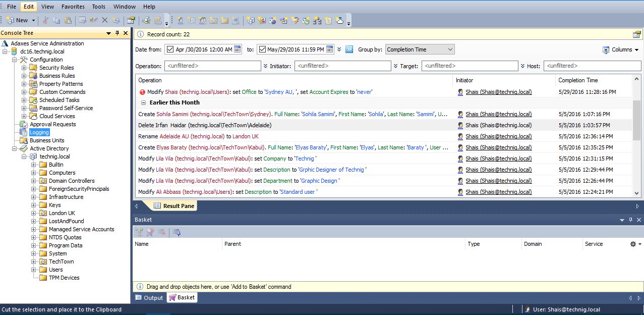Click the yellow folder icon in second toolbar
644x315 pixels.
tap(224, 20)
